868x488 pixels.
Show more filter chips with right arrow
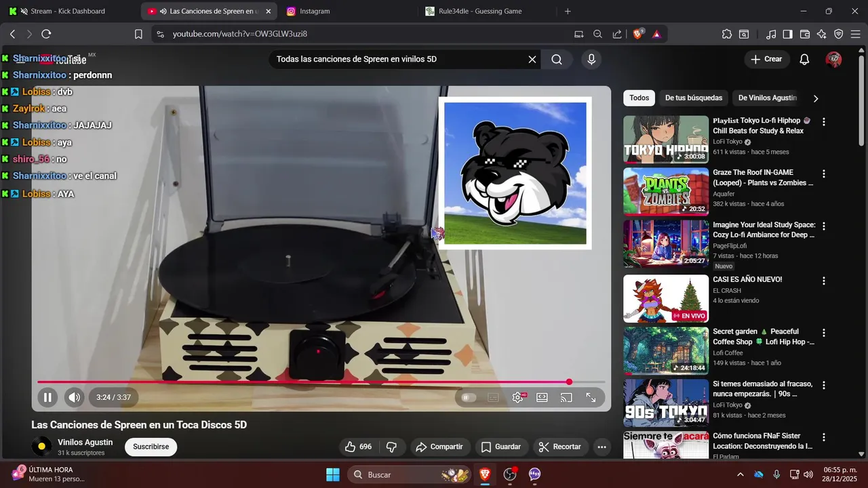coord(816,98)
